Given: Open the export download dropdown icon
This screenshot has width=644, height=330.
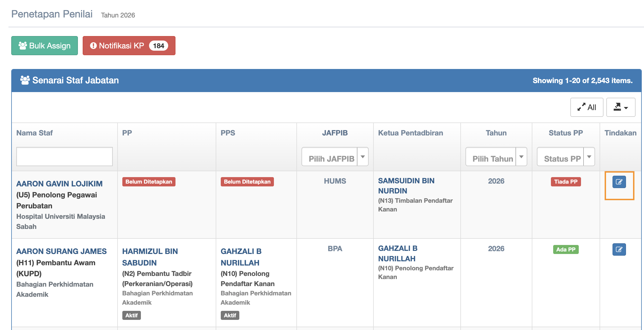Looking at the screenshot, I should pos(621,107).
